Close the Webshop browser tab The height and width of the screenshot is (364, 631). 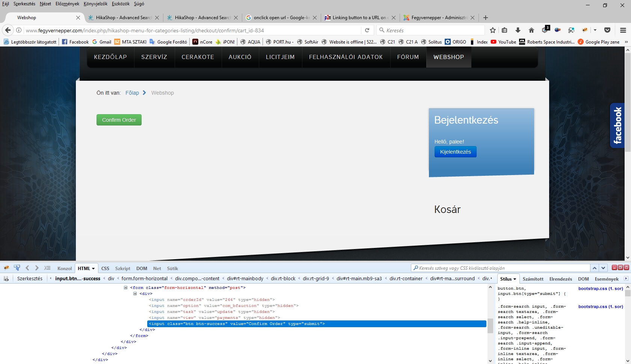(78, 18)
